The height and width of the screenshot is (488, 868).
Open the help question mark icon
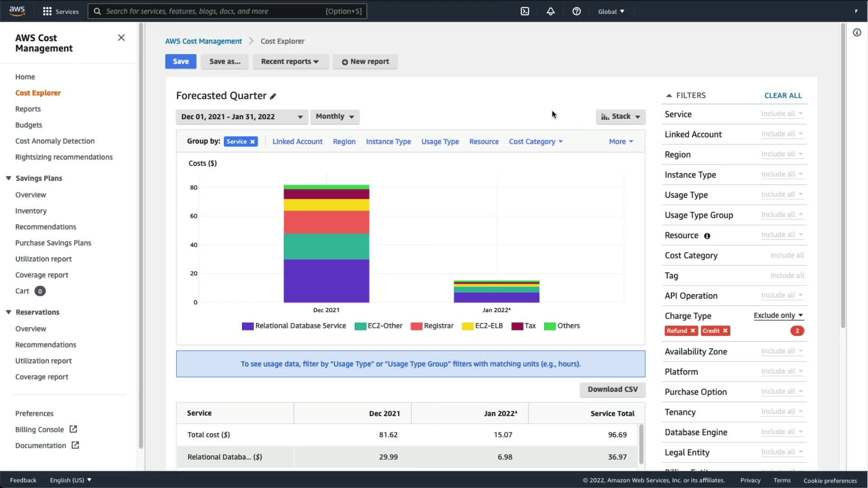click(x=576, y=11)
